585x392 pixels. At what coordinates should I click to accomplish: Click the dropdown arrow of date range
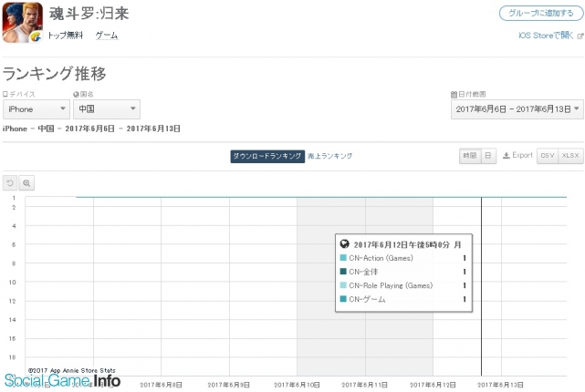tap(577, 108)
